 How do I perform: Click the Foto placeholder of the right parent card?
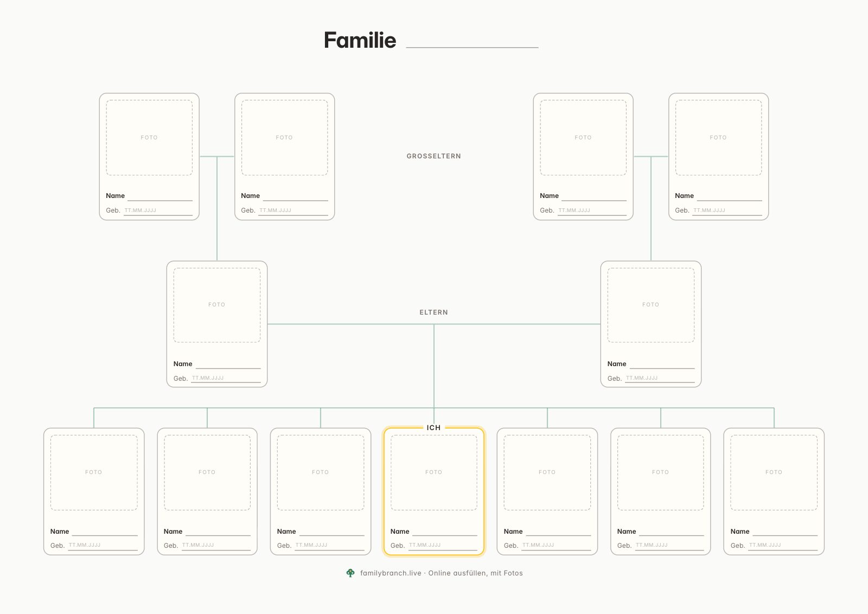point(650,305)
